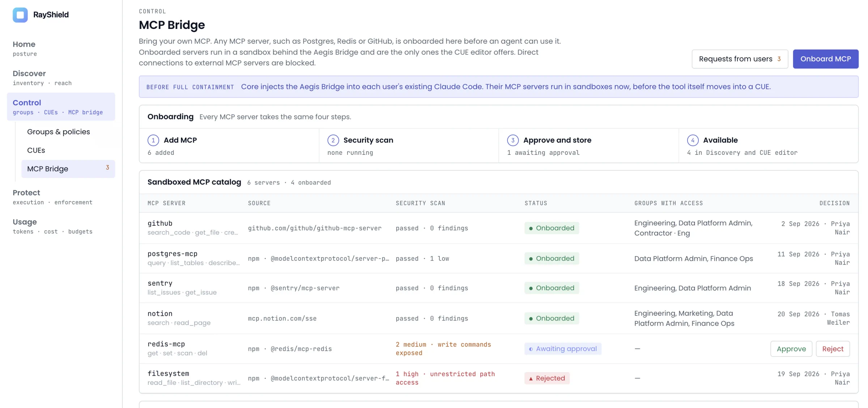
Task: Click the Awaiting approval badge for redis-mcp
Action: click(563, 349)
